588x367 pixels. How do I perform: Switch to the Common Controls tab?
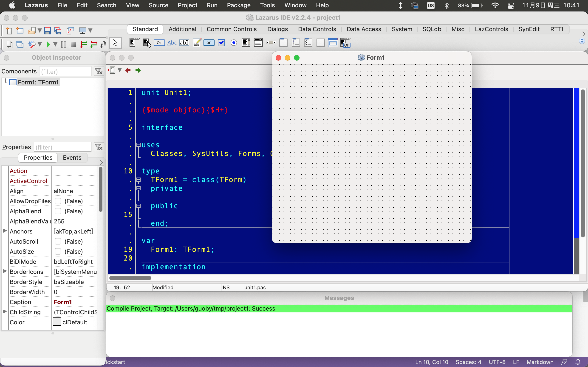coord(231,29)
